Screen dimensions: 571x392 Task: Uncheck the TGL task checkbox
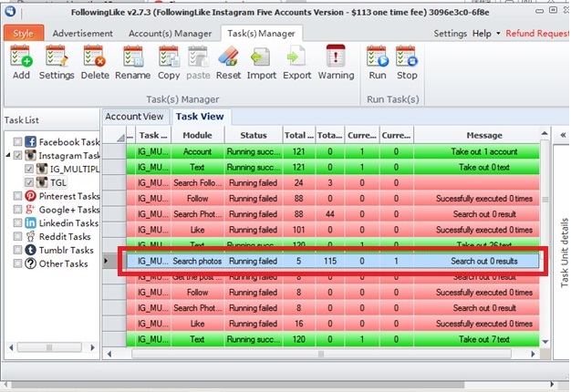coord(29,182)
